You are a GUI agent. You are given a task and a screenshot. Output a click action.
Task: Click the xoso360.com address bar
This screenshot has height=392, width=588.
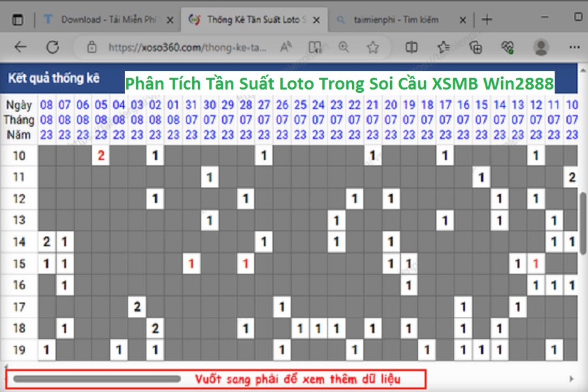tap(189, 47)
